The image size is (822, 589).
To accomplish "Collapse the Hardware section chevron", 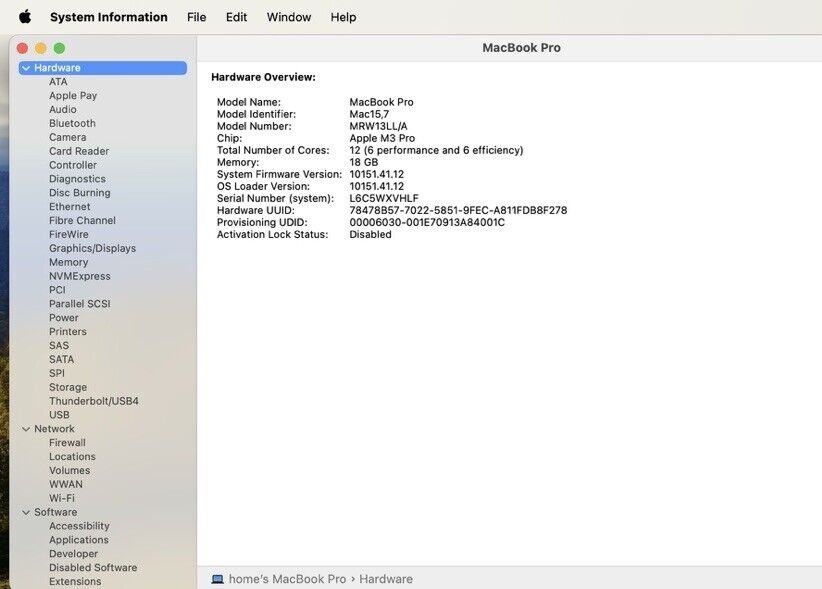I will [x=26, y=68].
